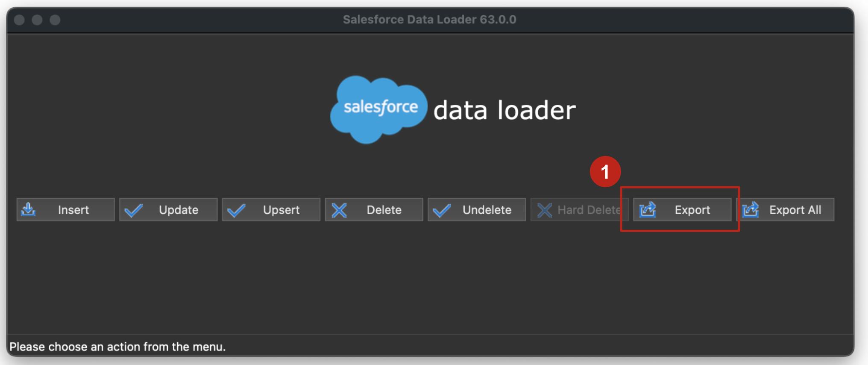Screen dimensions: 868x365
Task: Minimize the Data Loader window
Action: (x=37, y=20)
